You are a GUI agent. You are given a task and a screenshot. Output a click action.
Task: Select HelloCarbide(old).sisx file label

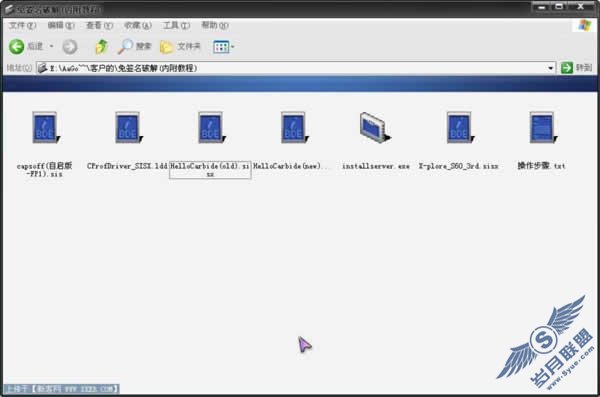(x=210, y=170)
